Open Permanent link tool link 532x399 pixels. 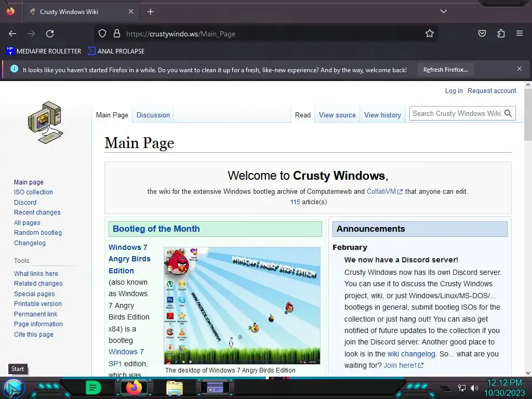[x=35, y=314]
